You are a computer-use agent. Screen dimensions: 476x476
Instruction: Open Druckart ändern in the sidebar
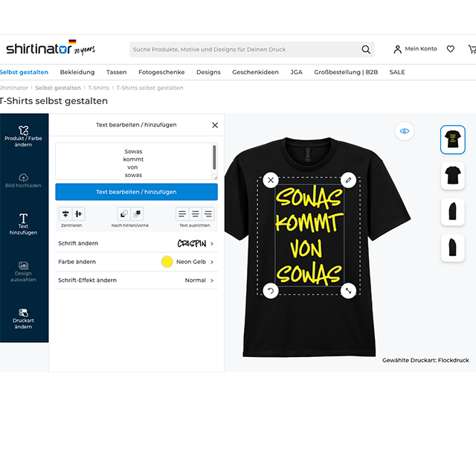23,318
